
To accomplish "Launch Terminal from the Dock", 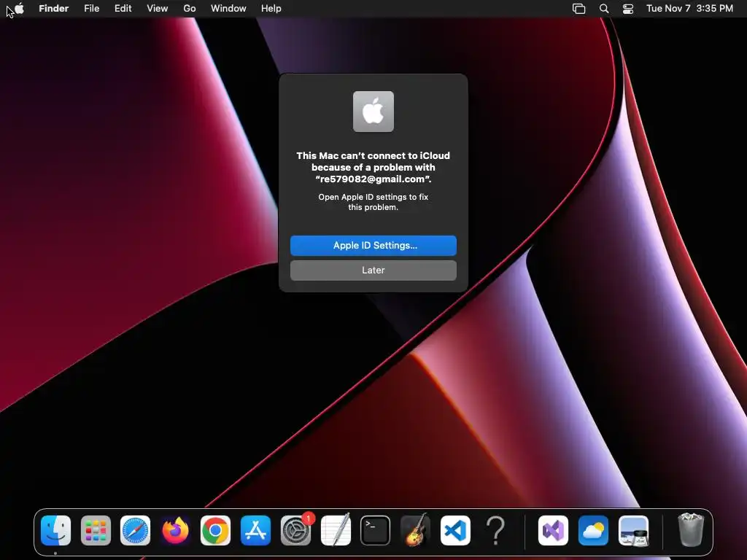I will (x=376, y=530).
